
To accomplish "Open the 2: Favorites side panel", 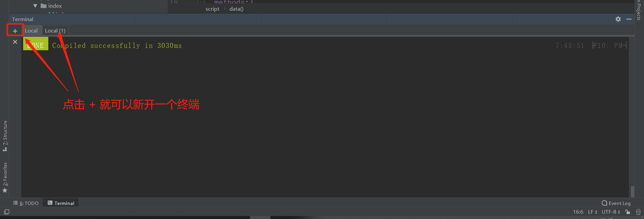I will (x=5, y=177).
